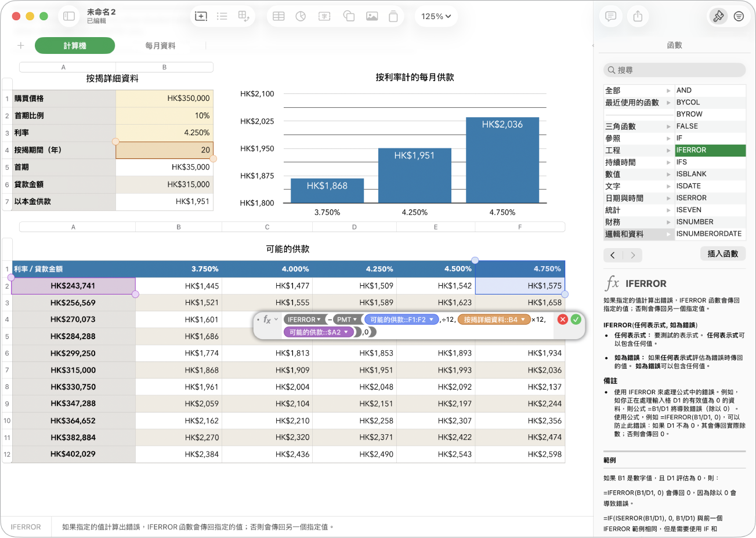Select the ISNUMBER function
Viewport: 756px width, 538px height.
click(x=710, y=222)
